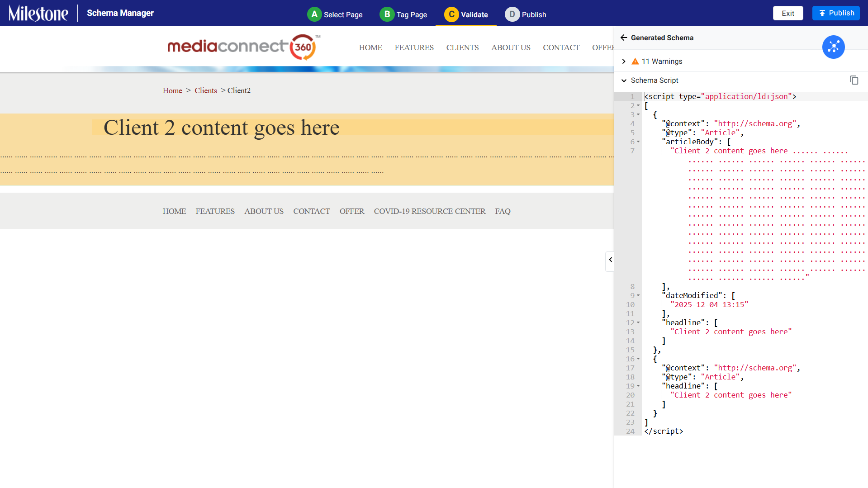Expand the 11 Warnings section

click(624, 62)
